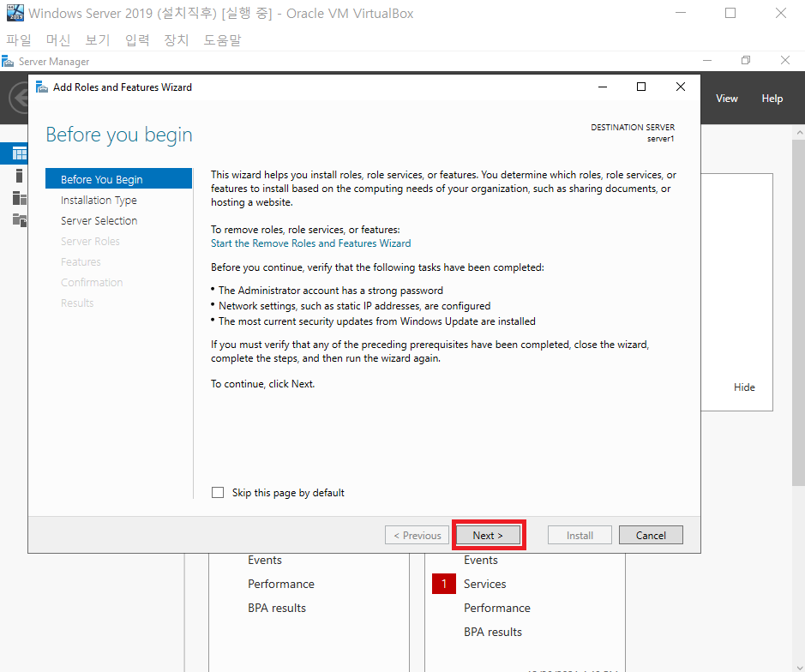Click File and Storage Services sidebar icon
Image resolution: width=805 pixels, height=672 pixels.
point(20,219)
